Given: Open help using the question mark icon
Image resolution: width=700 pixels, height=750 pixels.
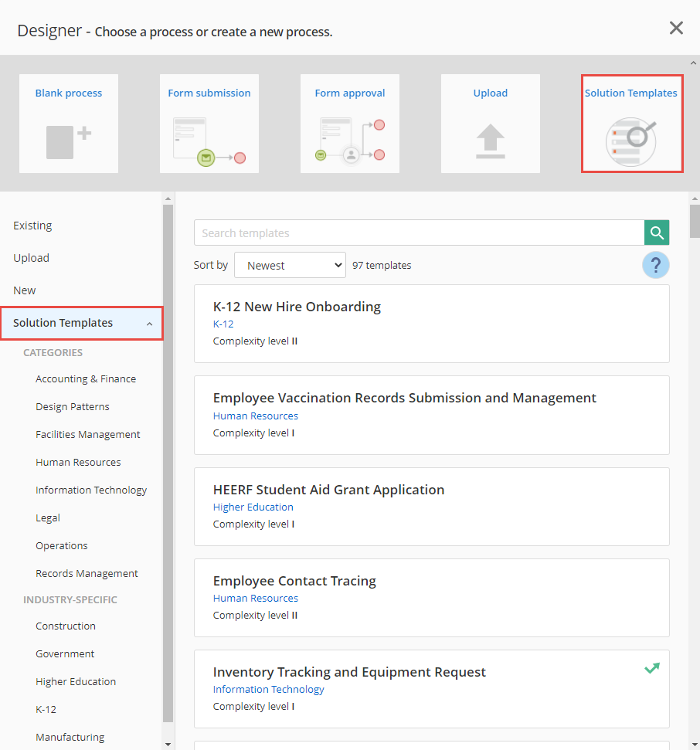Looking at the screenshot, I should [x=655, y=265].
